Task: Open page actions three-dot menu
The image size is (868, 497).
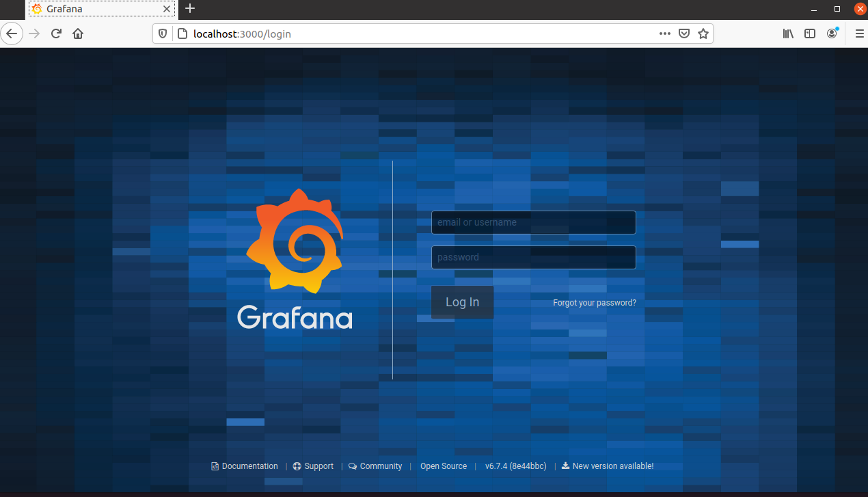Action: point(665,33)
